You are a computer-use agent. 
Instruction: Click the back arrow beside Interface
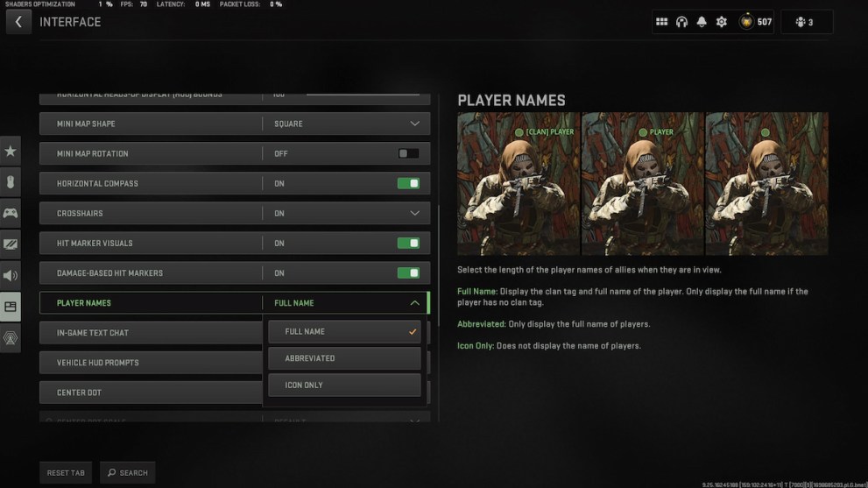pyautogui.click(x=18, y=22)
